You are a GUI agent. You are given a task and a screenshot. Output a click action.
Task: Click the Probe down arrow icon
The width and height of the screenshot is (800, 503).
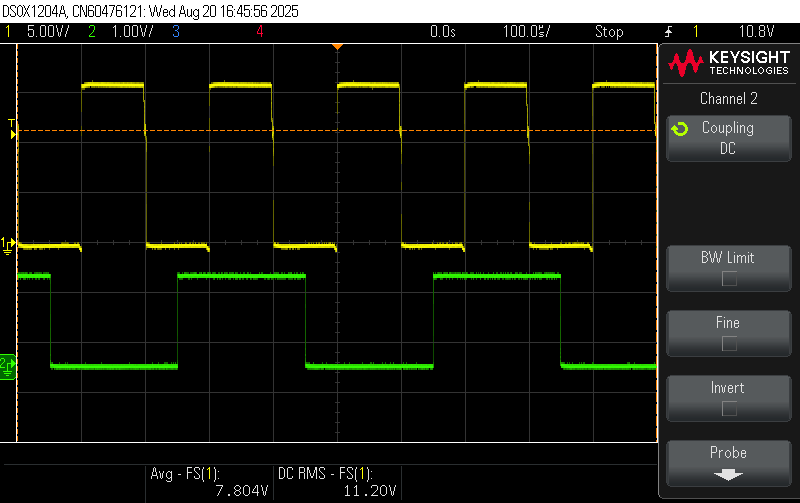click(x=727, y=475)
